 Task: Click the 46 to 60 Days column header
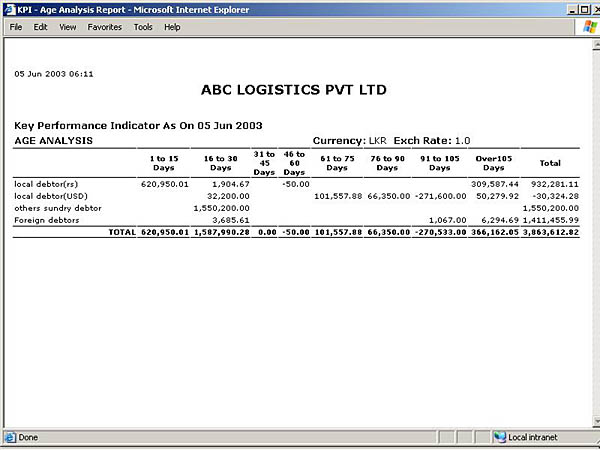(x=294, y=163)
